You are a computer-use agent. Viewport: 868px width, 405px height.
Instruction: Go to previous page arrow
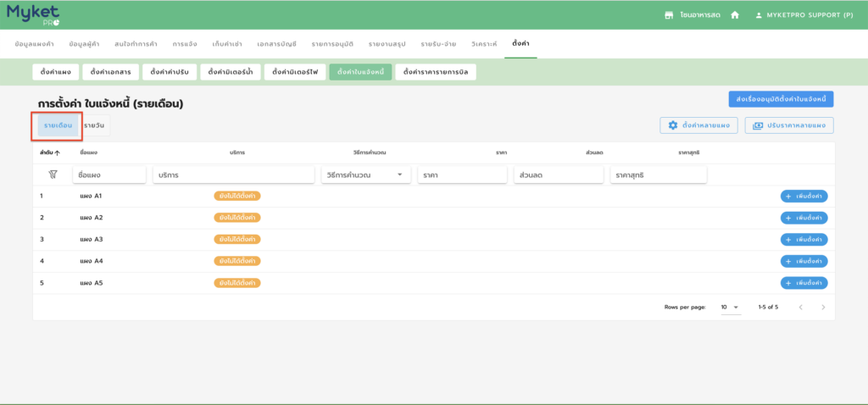[x=800, y=307]
